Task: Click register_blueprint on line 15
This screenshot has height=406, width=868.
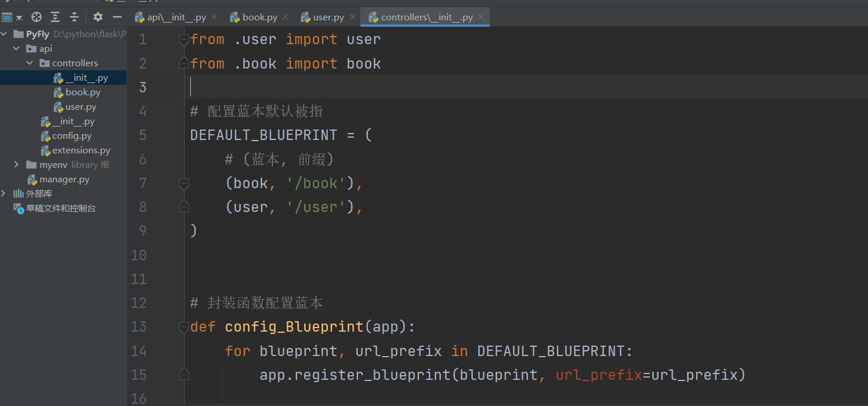Action: (372, 375)
